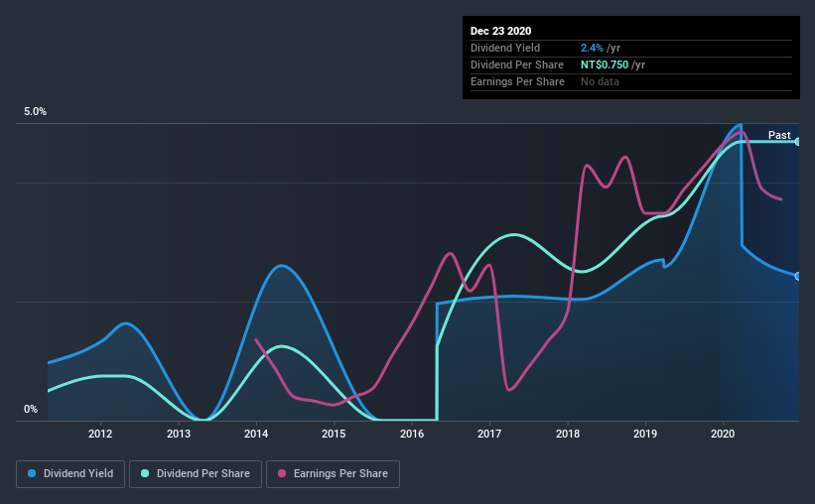
Task: Toggle the Dividend Per Share legend button
Action: pyautogui.click(x=196, y=474)
